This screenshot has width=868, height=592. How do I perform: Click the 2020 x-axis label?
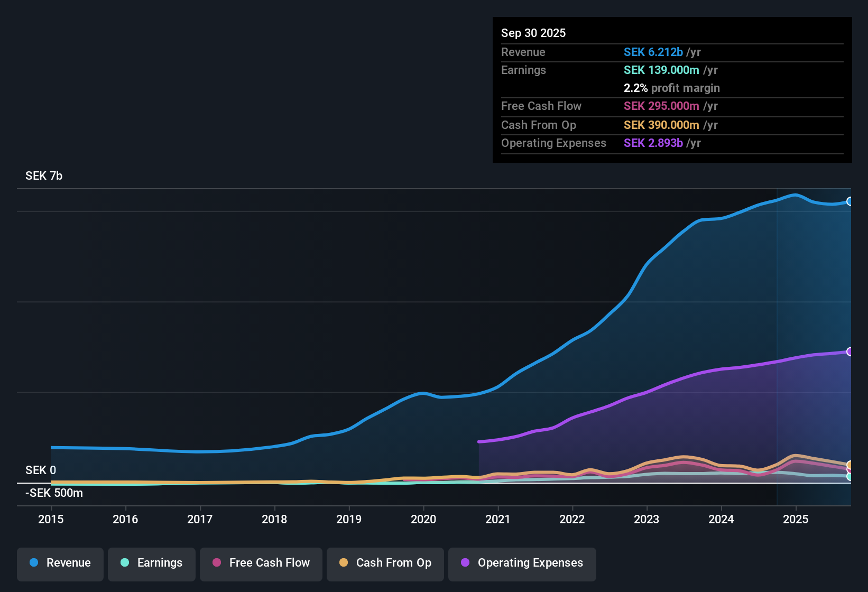tap(423, 519)
